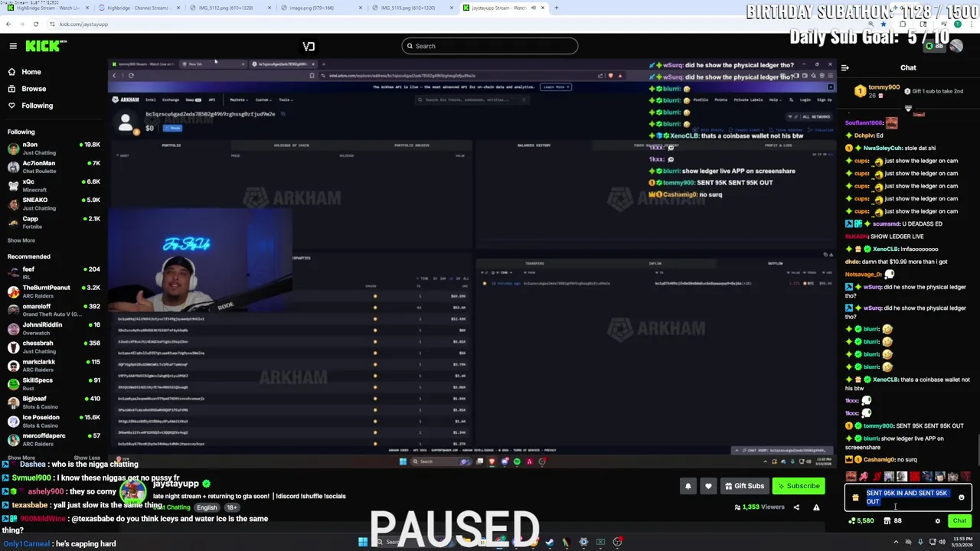Click the 18+ tag under the stream title
Screen dimensions: 980x551
232,507
